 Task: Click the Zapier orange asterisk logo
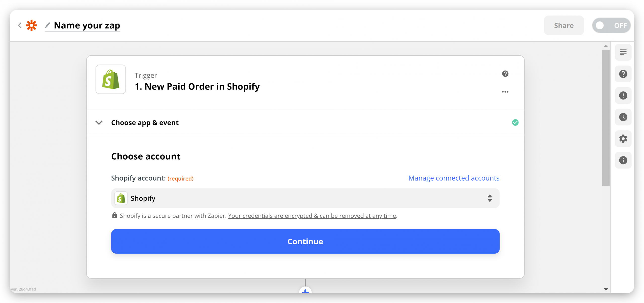point(31,25)
